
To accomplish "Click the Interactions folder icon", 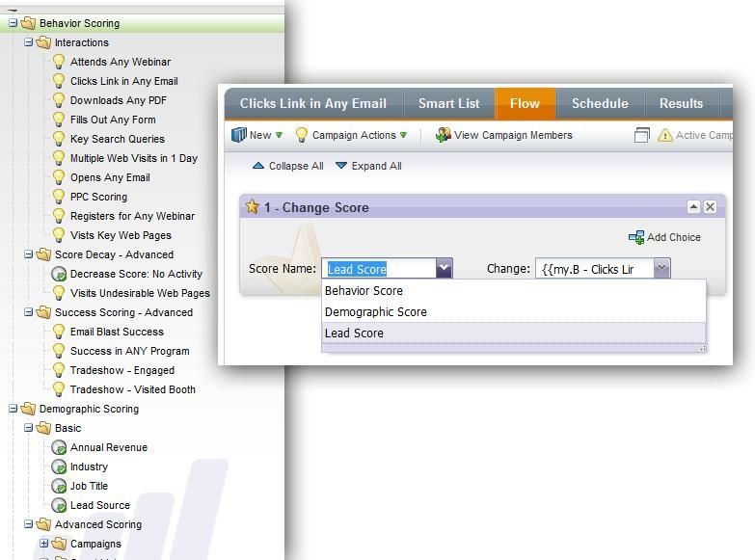I will [43, 42].
